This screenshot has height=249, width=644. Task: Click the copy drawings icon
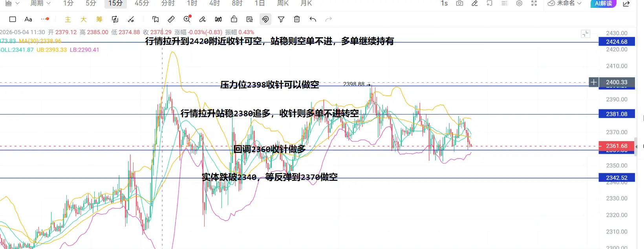click(x=156, y=19)
